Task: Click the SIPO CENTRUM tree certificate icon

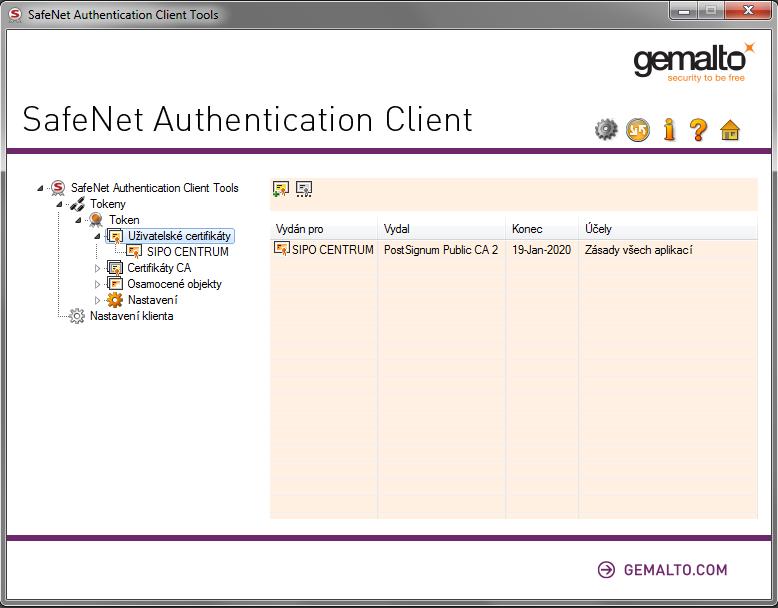Action: pyautogui.click(x=134, y=252)
